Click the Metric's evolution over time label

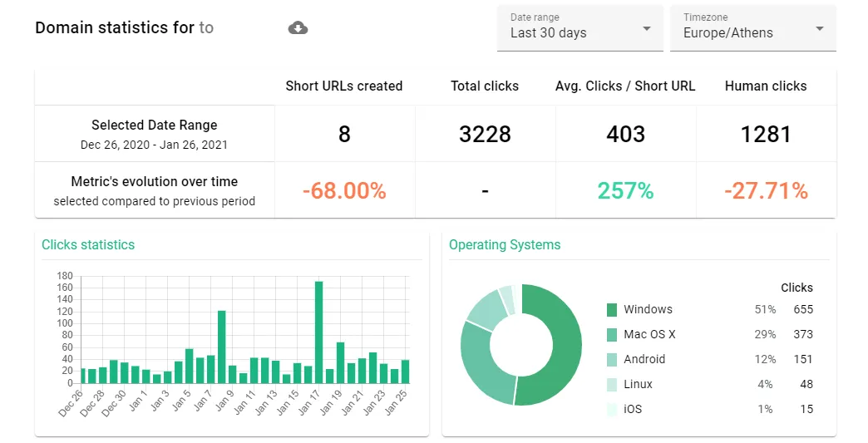[155, 182]
